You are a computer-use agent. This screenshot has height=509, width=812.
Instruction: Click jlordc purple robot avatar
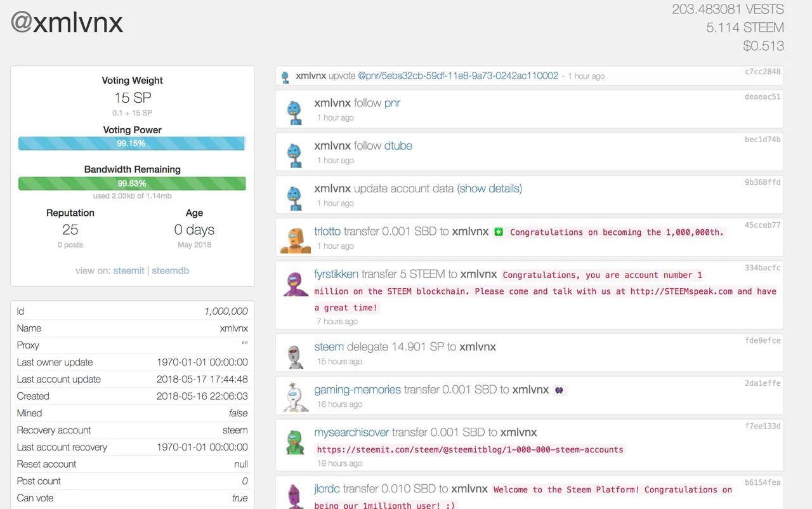point(295,496)
